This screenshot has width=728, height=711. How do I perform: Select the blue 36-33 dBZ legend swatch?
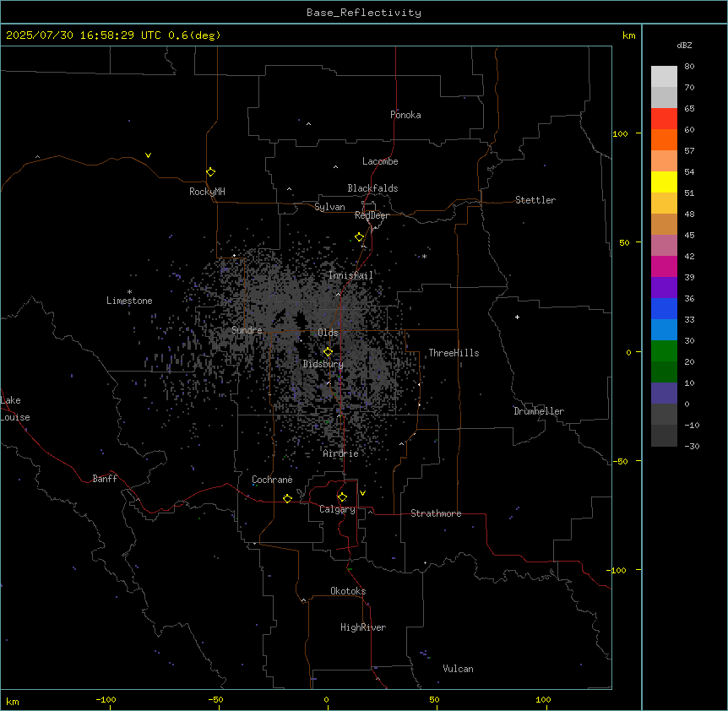coord(664,308)
